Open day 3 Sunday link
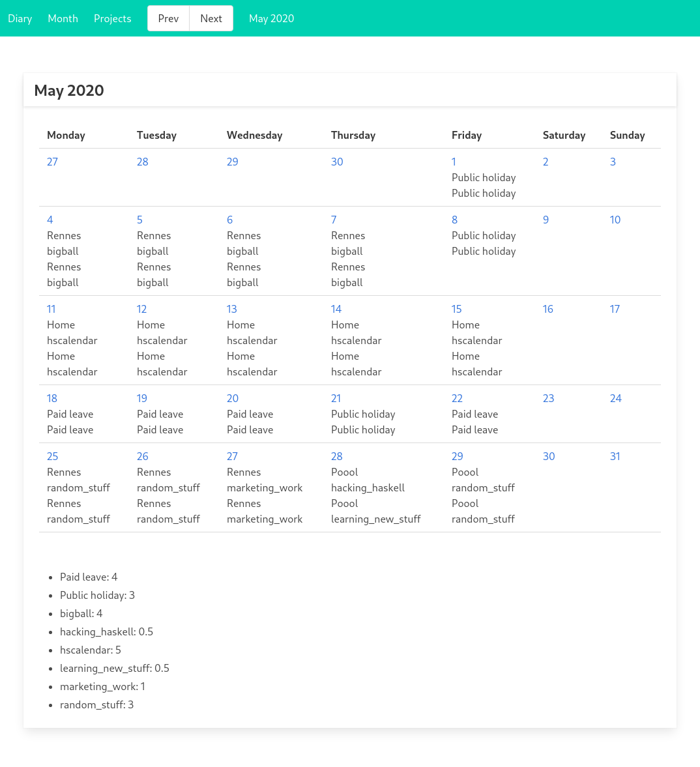Screen dimensions: 700x767 tap(613, 162)
